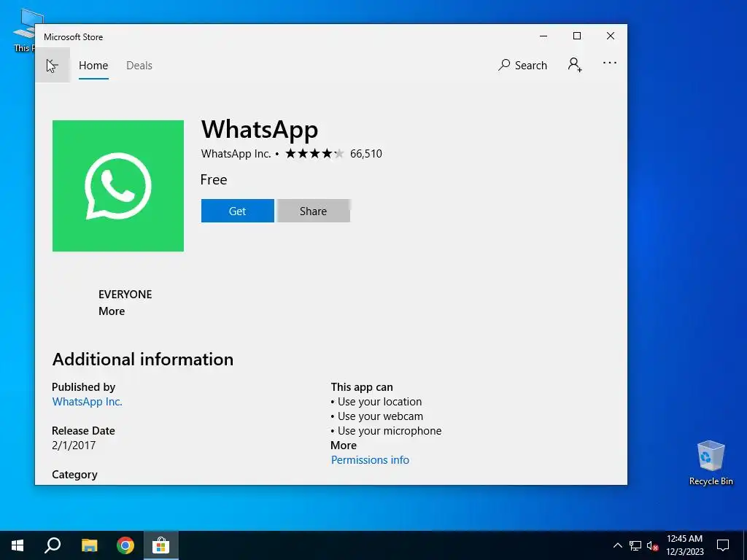Open File Explorer from the taskbar
The width and height of the screenshot is (747, 560).
(89, 545)
